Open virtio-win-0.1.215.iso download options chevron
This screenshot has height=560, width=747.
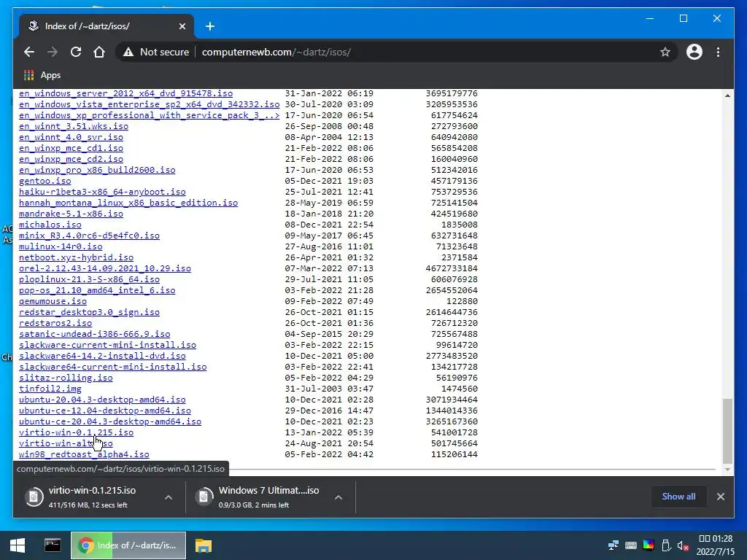(x=169, y=497)
